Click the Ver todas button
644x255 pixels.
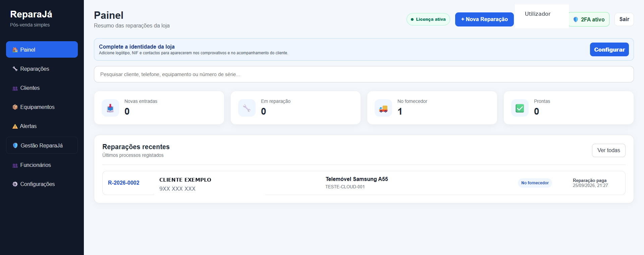(609, 150)
